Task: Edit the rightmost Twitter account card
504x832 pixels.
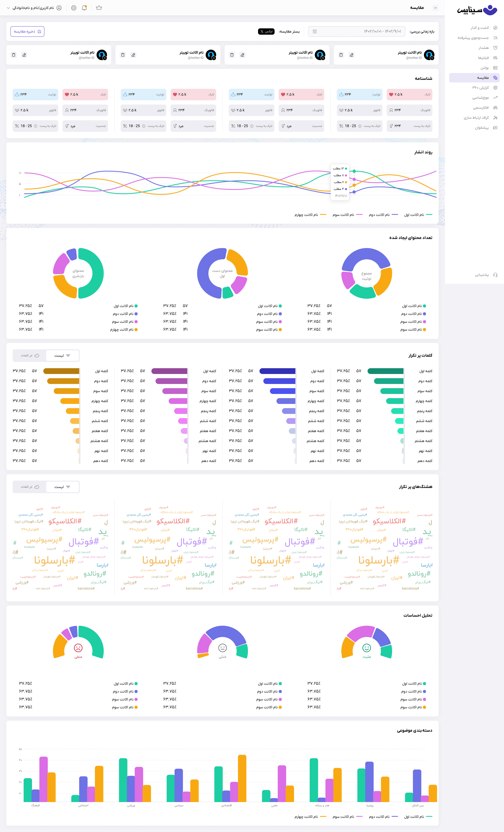Action: pyautogui.click(x=351, y=55)
